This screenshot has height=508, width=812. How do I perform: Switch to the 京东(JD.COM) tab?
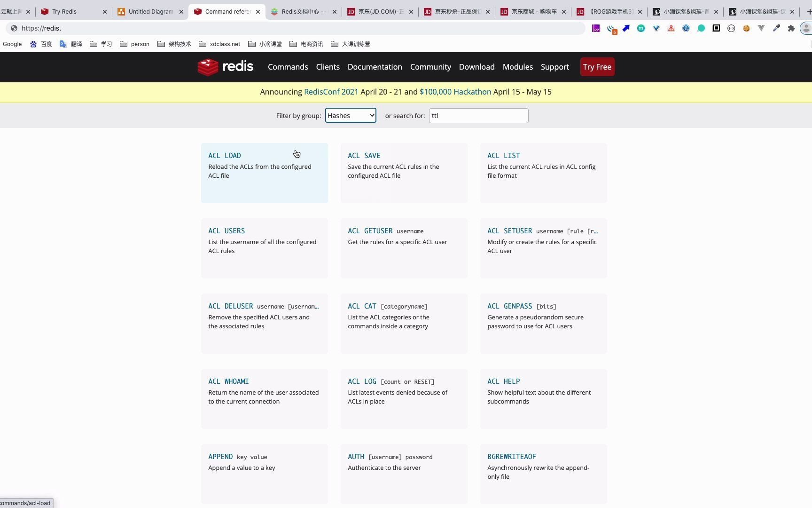pyautogui.click(x=380, y=12)
